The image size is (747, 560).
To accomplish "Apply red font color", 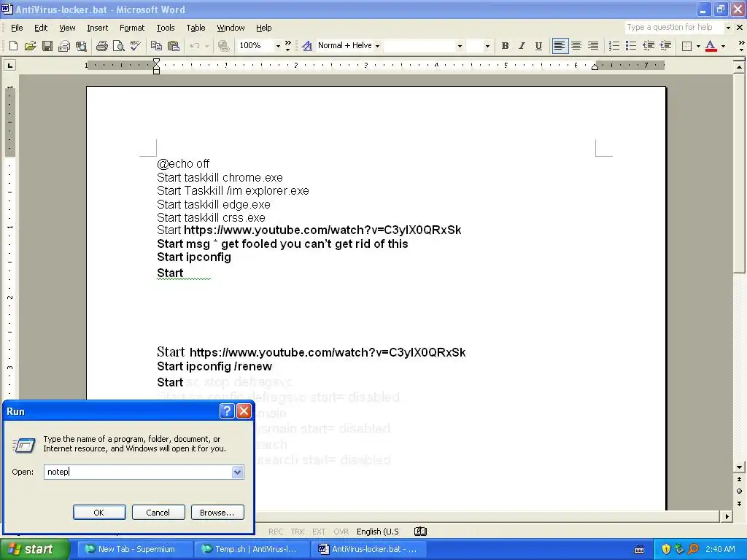I will [x=711, y=46].
